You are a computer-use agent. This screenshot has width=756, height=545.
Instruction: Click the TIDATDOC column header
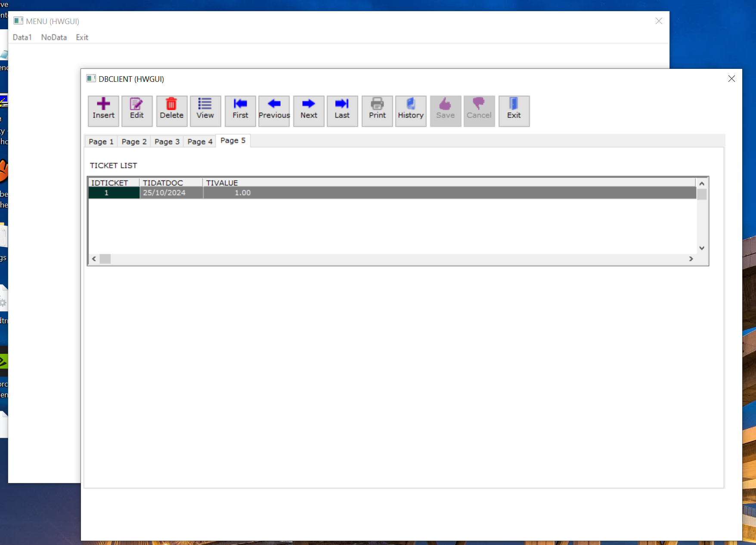pos(171,183)
